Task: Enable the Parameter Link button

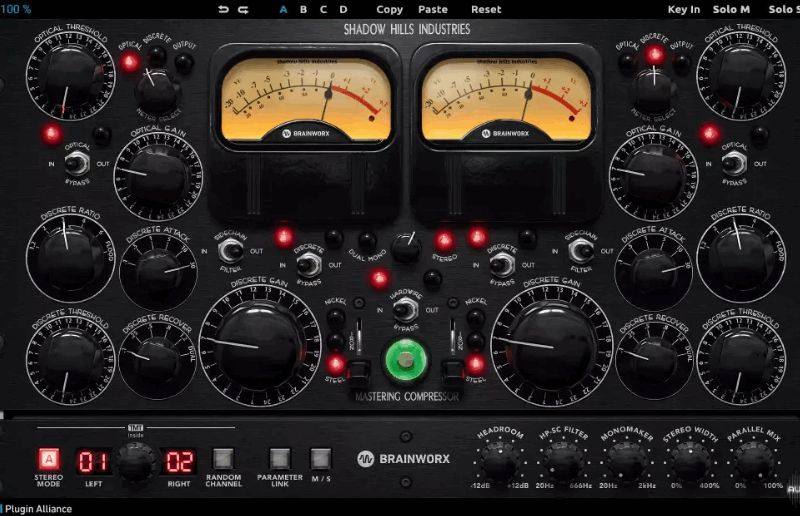Action: [x=280, y=458]
